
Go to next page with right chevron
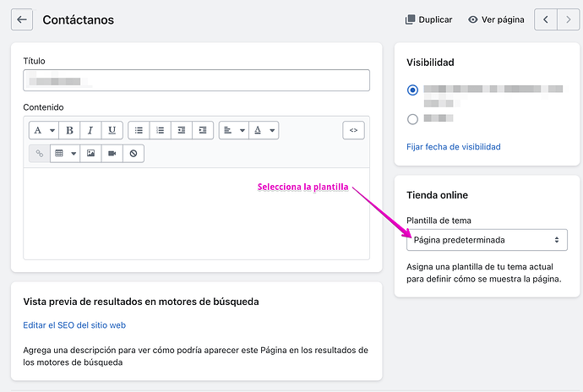tap(568, 19)
